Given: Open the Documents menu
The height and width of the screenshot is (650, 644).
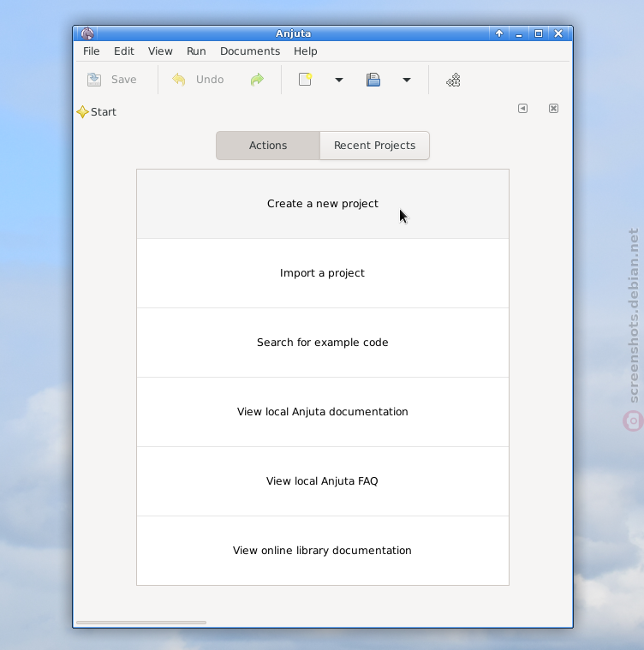Looking at the screenshot, I should tap(250, 51).
